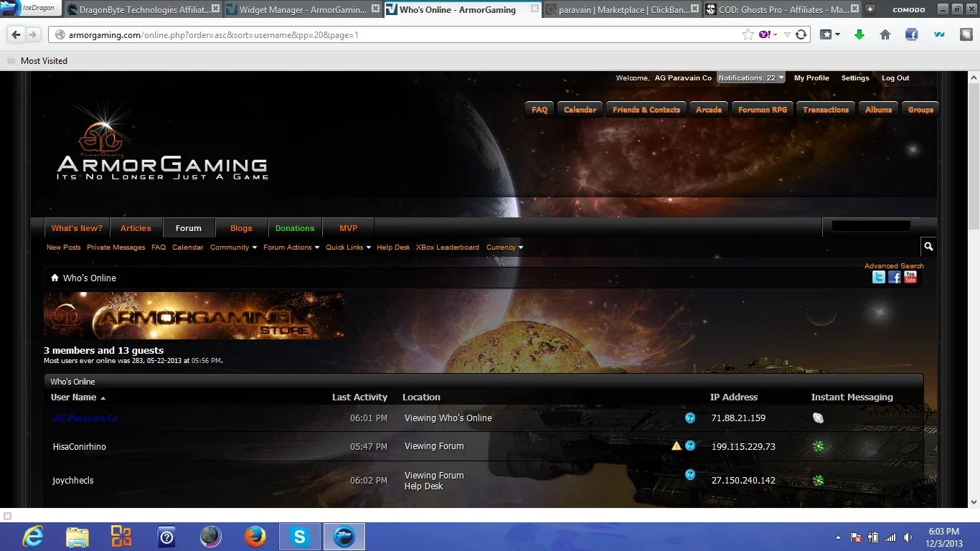Go to browser home page icon

(x=885, y=34)
